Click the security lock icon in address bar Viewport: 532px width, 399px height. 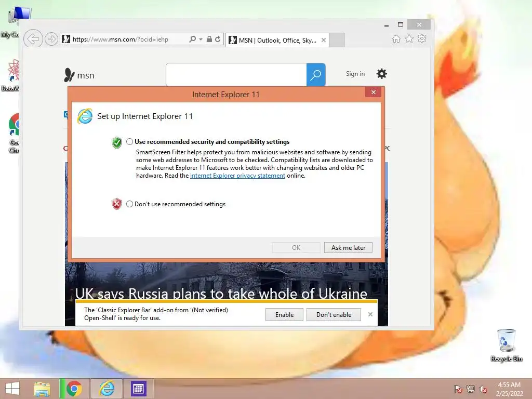(209, 39)
